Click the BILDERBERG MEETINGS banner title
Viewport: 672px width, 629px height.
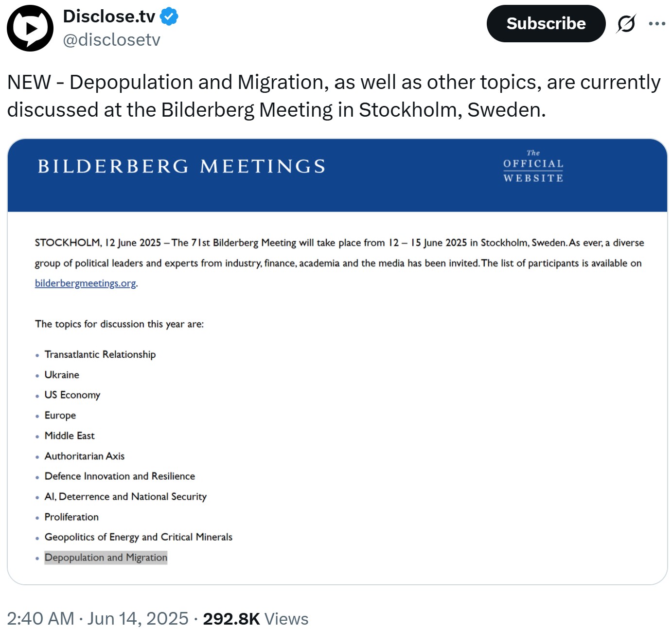click(x=182, y=166)
